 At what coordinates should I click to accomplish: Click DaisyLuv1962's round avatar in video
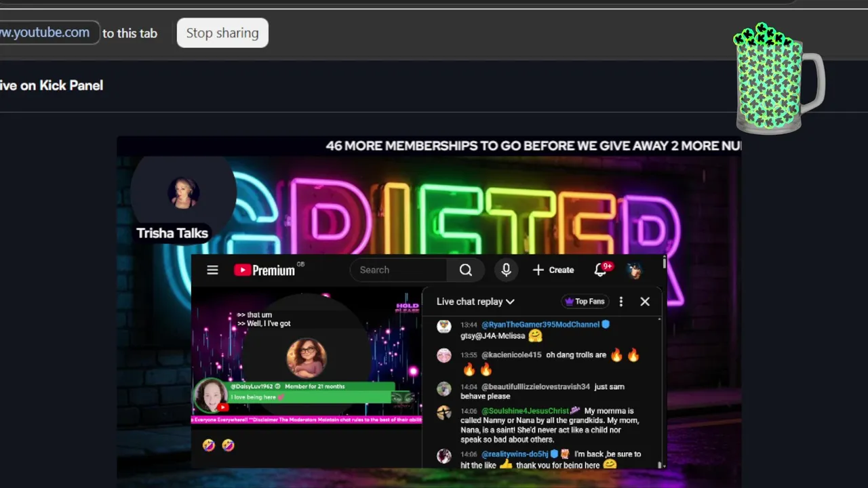coord(211,396)
